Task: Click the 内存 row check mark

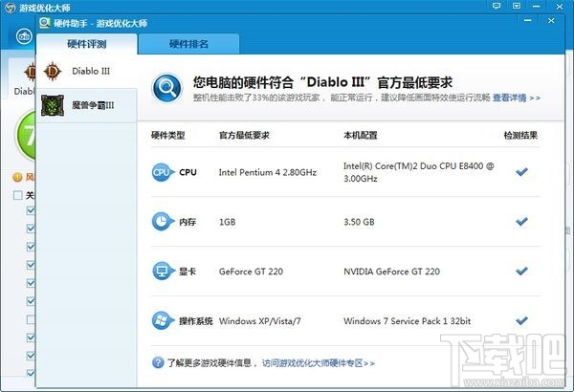Action: pyautogui.click(x=521, y=221)
